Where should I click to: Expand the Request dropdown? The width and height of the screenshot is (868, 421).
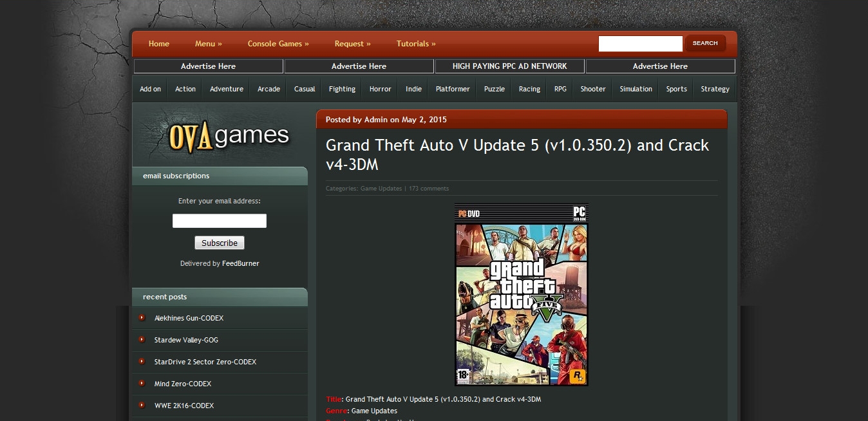pyautogui.click(x=352, y=43)
